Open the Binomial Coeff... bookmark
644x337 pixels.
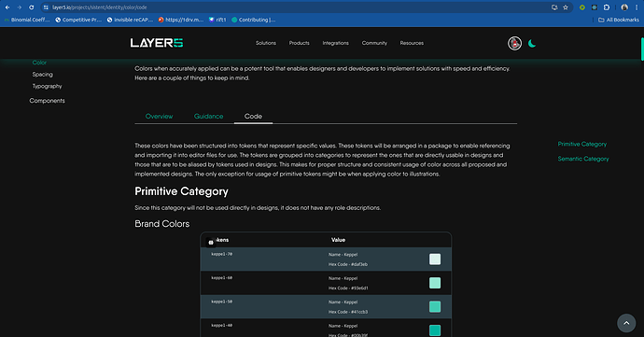coord(27,20)
